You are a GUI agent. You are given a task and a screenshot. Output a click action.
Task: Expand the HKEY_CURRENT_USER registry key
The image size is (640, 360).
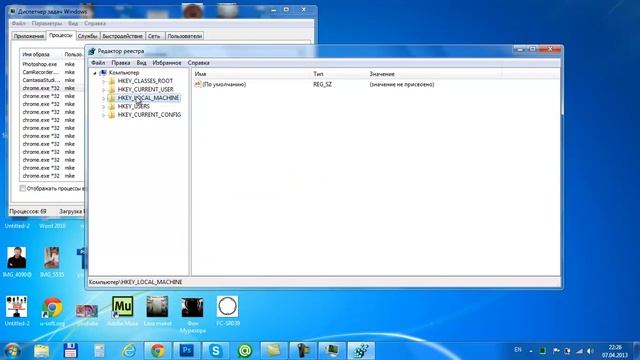[103, 89]
